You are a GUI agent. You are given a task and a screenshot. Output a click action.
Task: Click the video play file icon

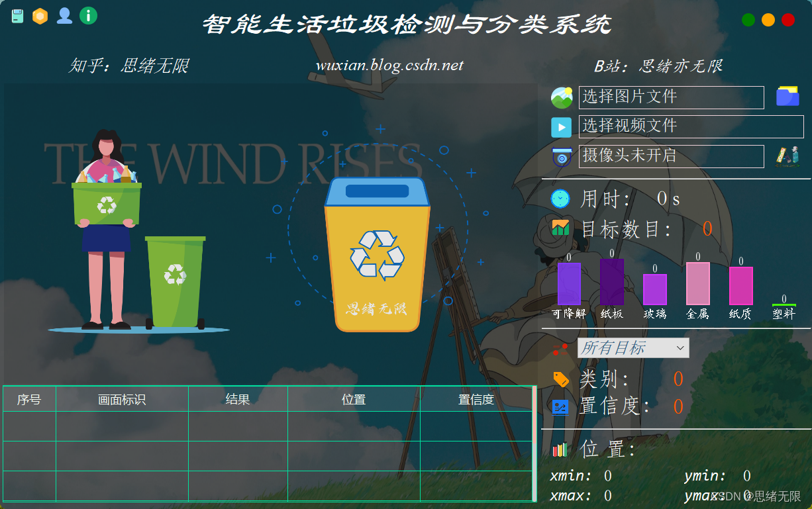pyautogui.click(x=561, y=127)
